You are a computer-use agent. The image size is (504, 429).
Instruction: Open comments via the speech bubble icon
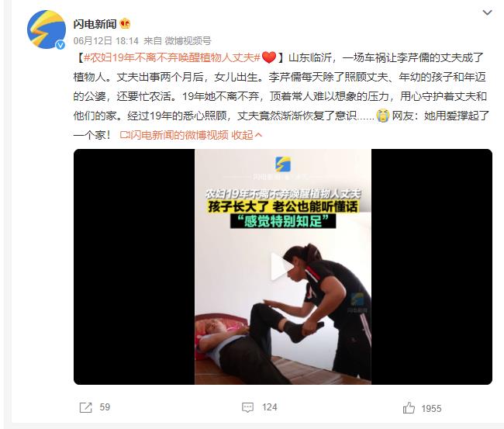(x=247, y=407)
